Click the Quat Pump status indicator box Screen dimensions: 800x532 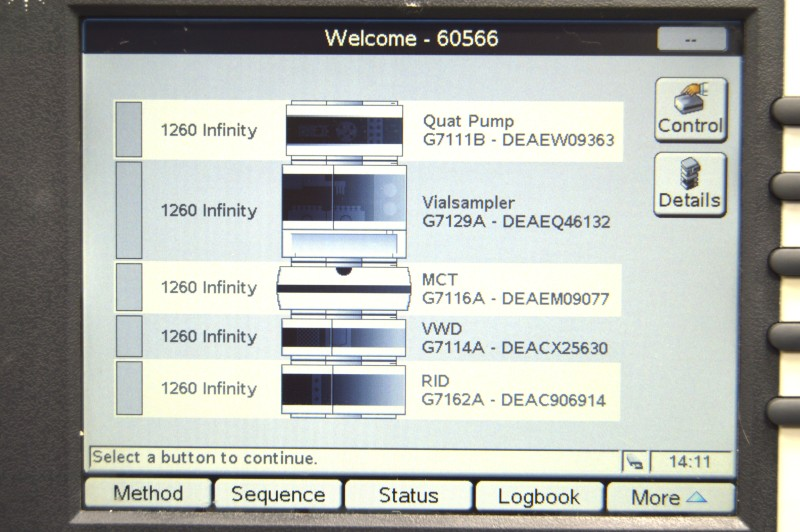click(129, 129)
